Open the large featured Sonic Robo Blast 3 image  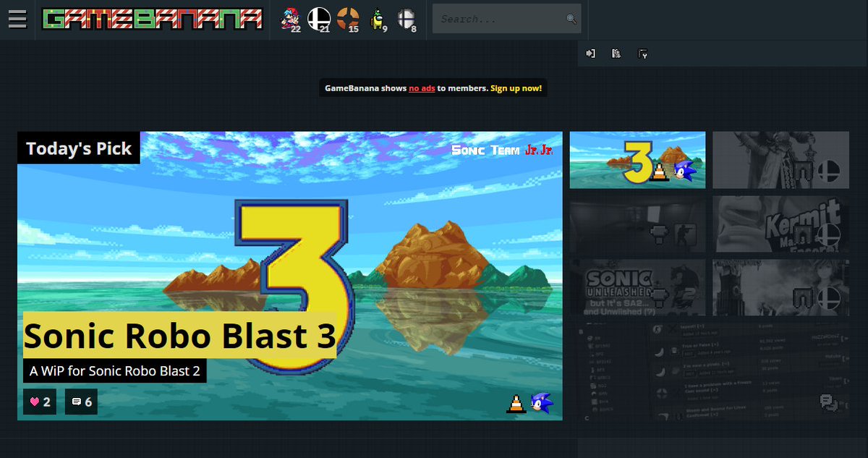(x=289, y=276)
